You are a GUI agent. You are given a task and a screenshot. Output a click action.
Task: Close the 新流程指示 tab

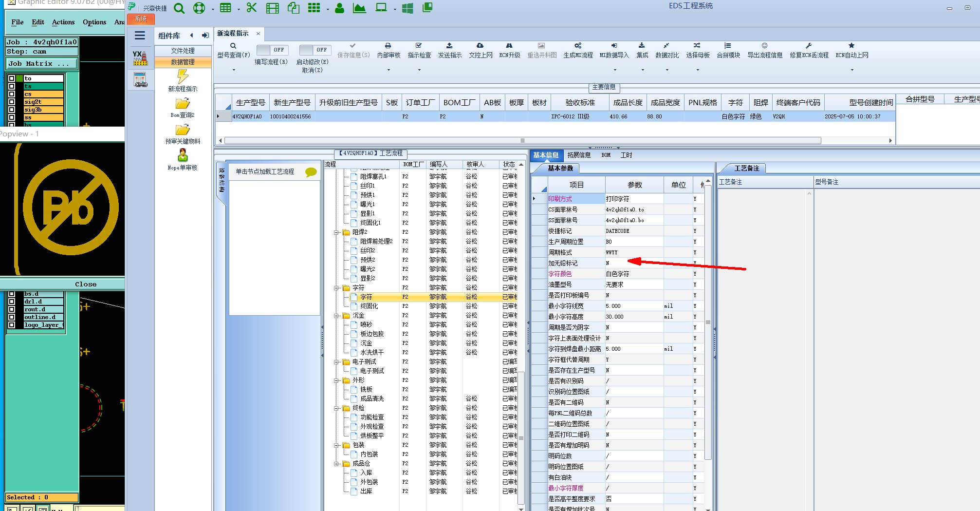click(258, 34)
